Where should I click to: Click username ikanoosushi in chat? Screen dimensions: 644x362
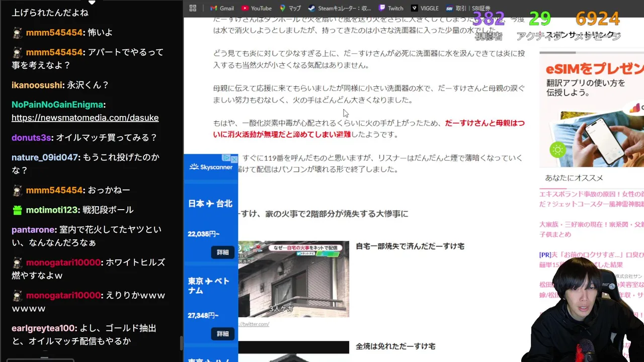38,85
